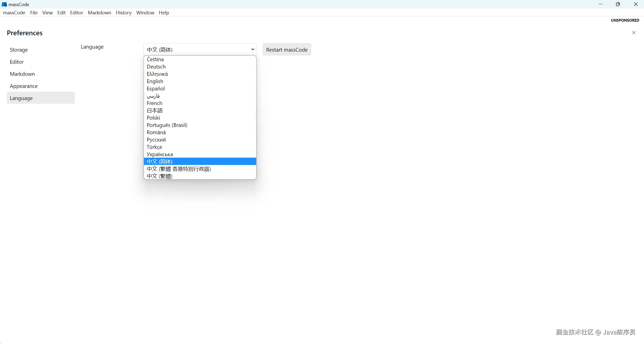Image resolution: width=644 pixels, height=344 pixels.
Task: Pick 日本語 in the language dropdown
Action: click(155, 111)
